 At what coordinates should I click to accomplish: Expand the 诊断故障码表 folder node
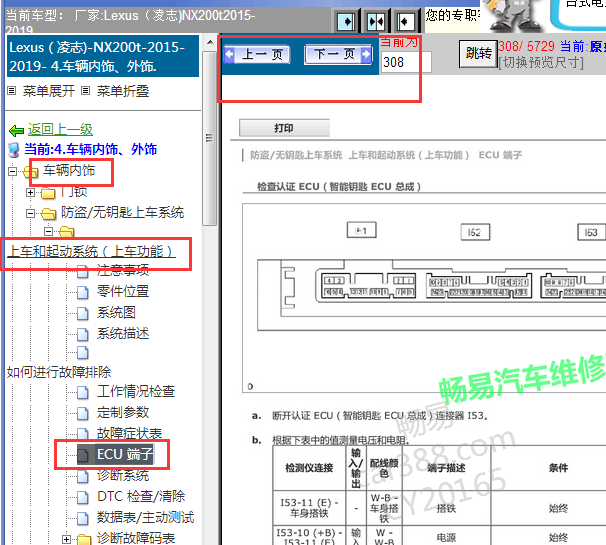[x=66, y=539]
